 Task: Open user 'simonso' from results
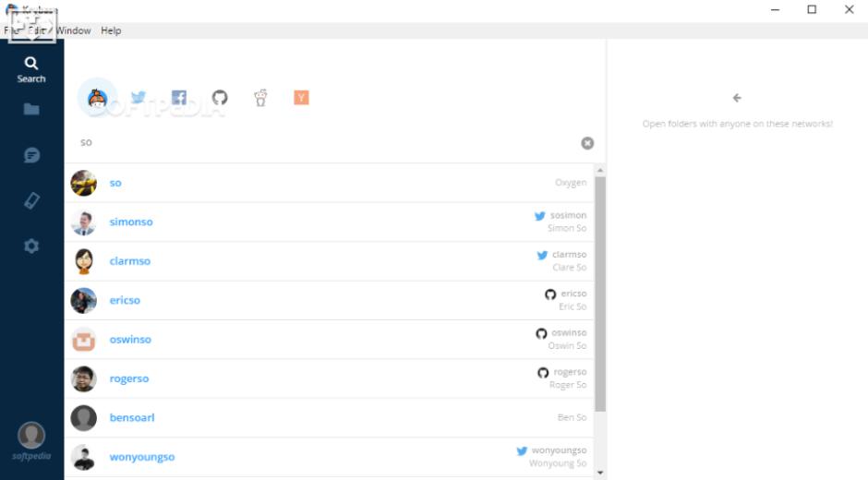click(x=330, y=222)
